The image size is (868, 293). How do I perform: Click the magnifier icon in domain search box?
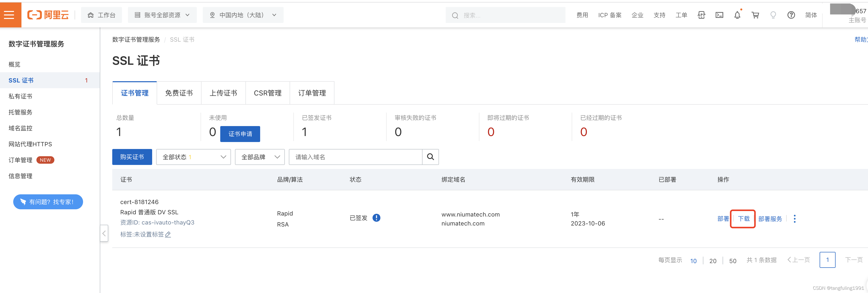pyautogui.click(x=430, y=157)
